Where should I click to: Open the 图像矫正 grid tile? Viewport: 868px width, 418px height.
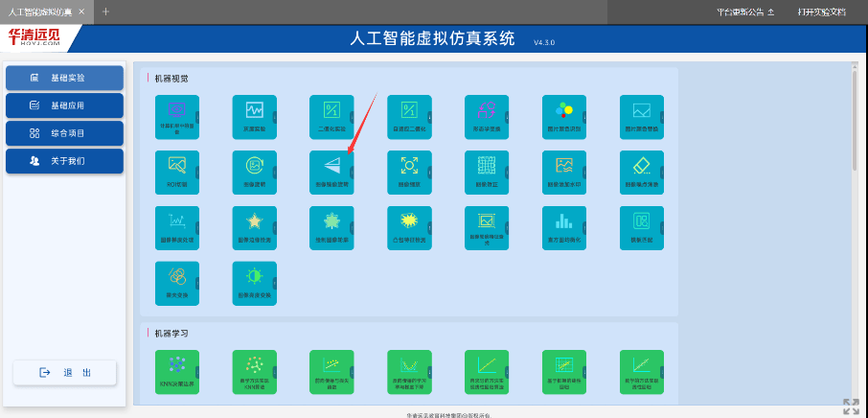tap(487, 173)
